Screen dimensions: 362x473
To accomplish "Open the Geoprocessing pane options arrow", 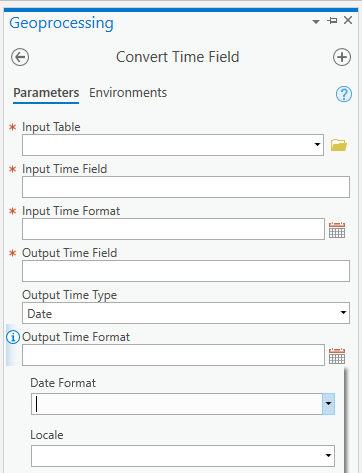I will coord(316,22).
